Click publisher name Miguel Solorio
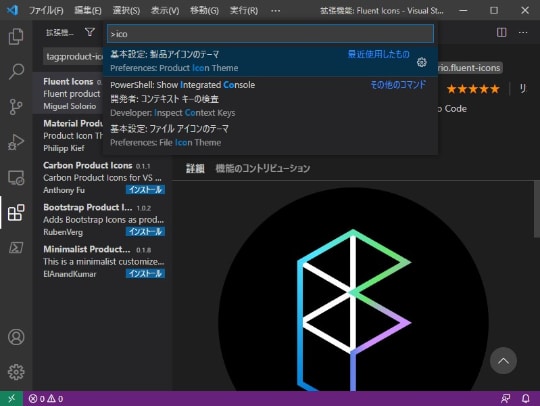 click(x=70, y=106)
